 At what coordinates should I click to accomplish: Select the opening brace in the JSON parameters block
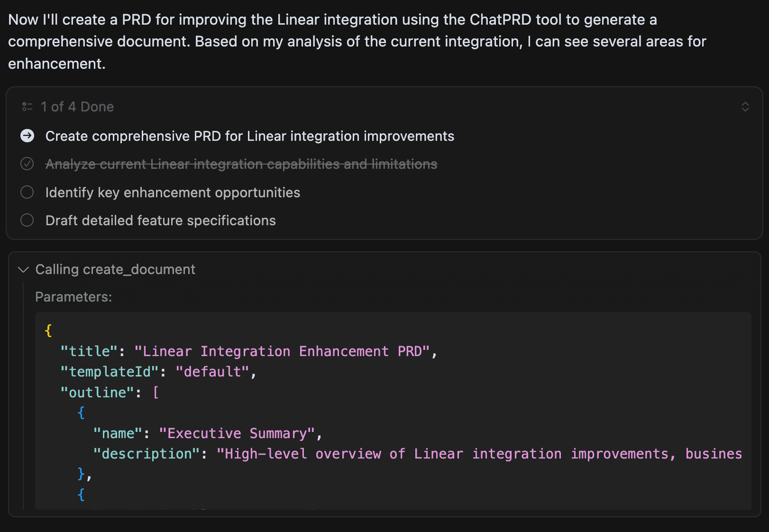pos(48,330)
